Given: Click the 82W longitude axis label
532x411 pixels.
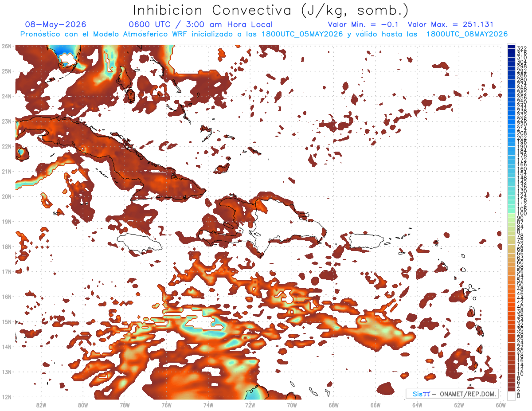Looking at the screenshot, I should tap(41, 405).
